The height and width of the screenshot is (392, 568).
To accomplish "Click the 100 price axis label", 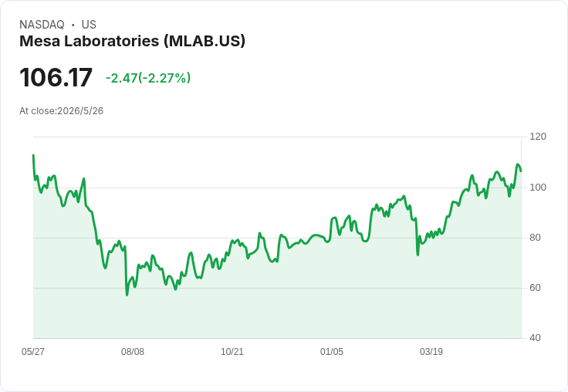I will (x=538, y=188).
